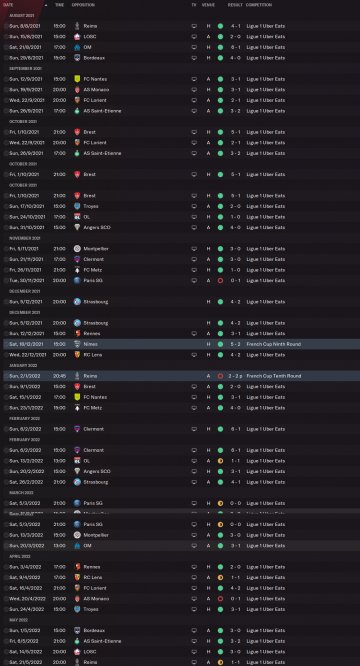Click the AS Monaco badge in the 19/9/2021 fixture
360x666 pixels.
[77, 90]
